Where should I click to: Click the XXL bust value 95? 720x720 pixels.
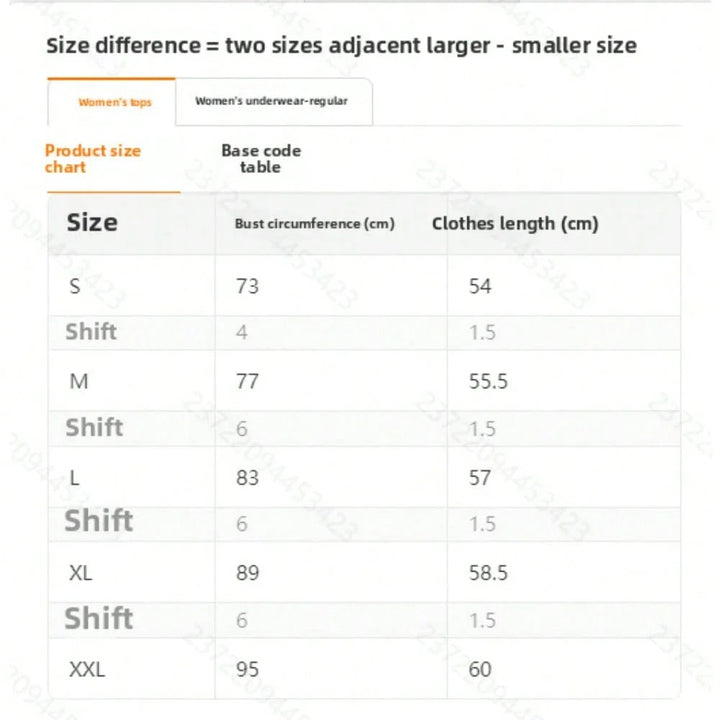pyautogui.click(x=247, y=668)
